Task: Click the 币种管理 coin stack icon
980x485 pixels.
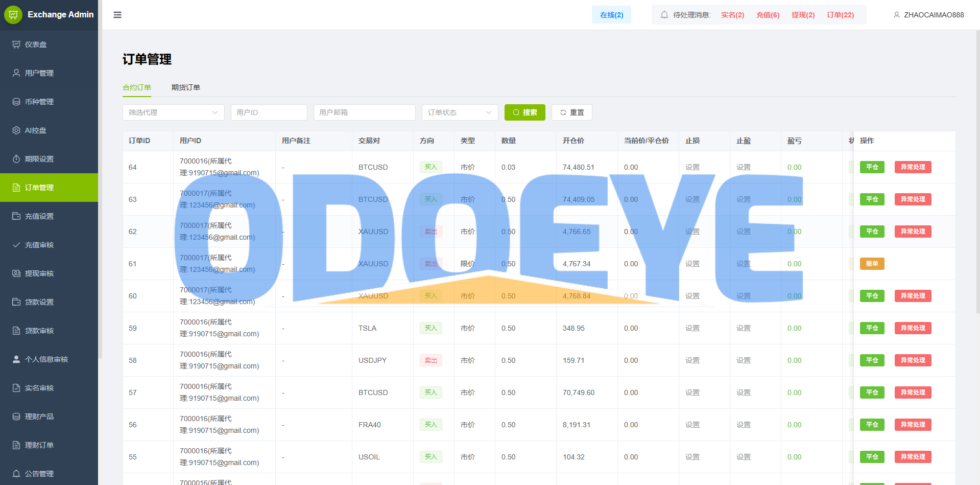Action: 16,102
